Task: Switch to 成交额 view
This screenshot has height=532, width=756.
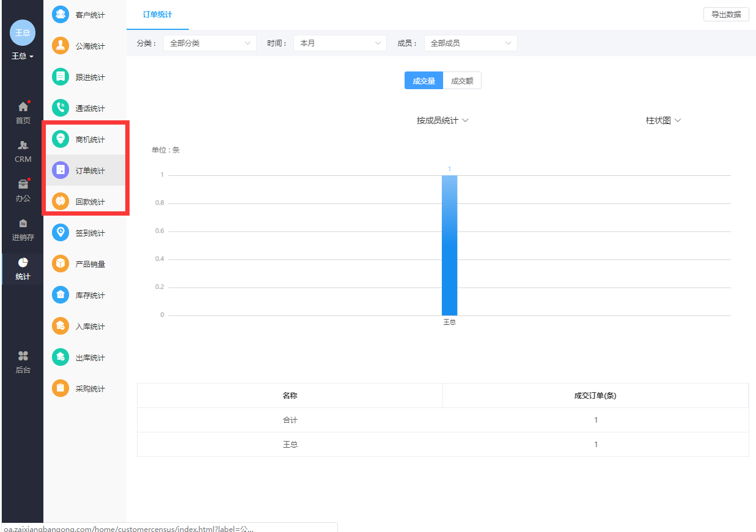Action: pyautogui.click(x=462, y=81)
